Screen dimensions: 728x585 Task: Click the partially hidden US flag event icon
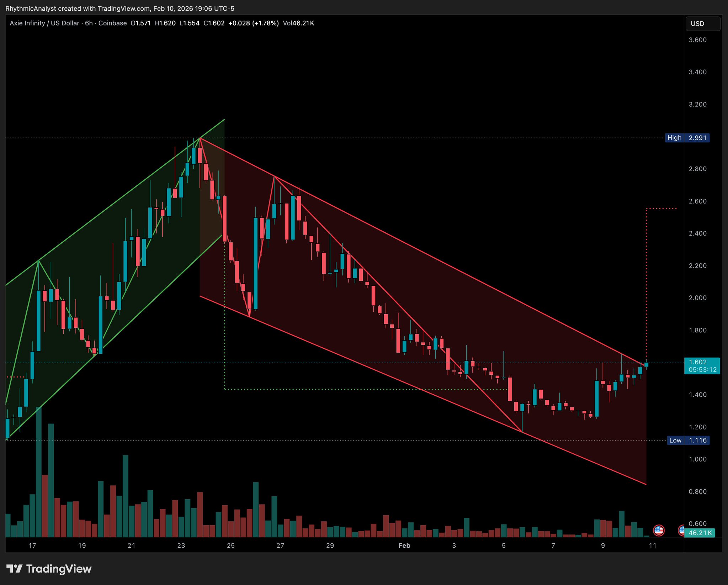681,530
